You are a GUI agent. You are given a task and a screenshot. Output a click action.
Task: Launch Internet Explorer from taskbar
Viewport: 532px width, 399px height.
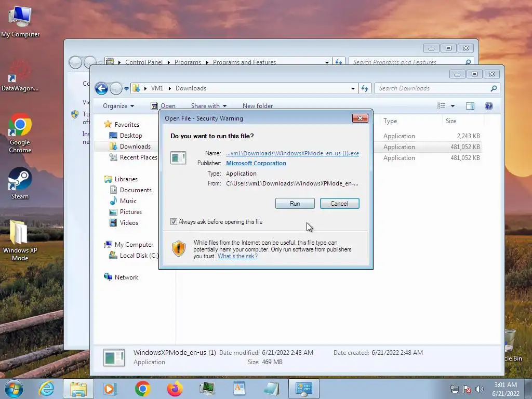tap(46, 389)
